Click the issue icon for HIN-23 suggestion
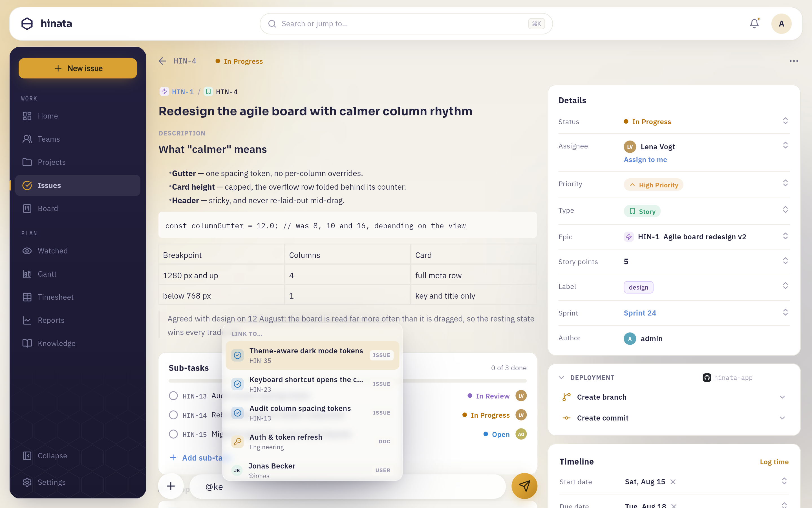812x508 pixels. tap(238, 384)
